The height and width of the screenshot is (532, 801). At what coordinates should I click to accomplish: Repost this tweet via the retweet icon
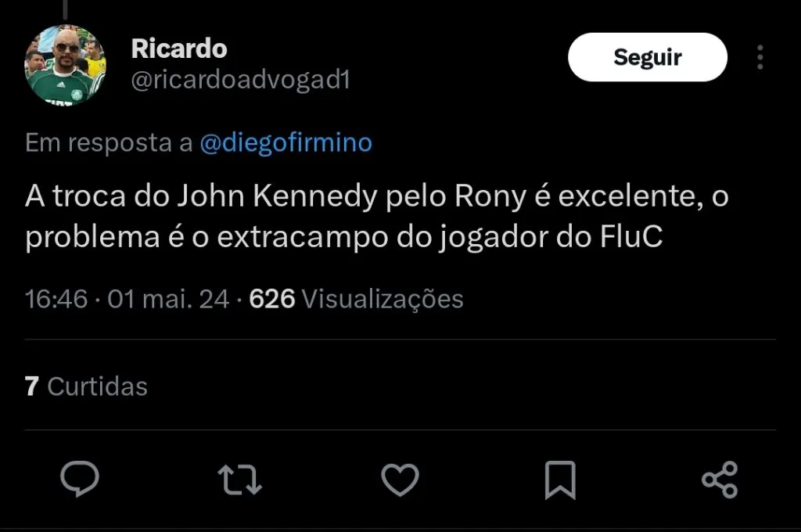[239, 480]
